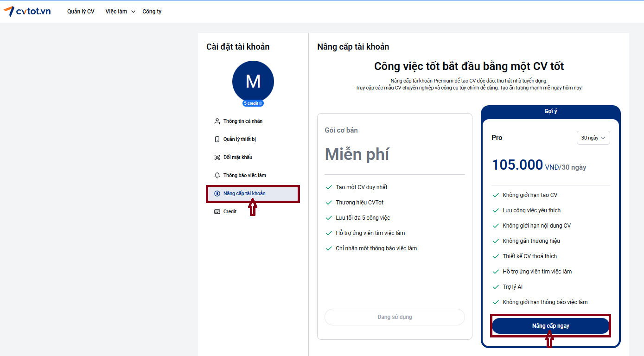Click the info icon on credit badge
The height and width of the screenshot is (356, 644).
point(261,103)
